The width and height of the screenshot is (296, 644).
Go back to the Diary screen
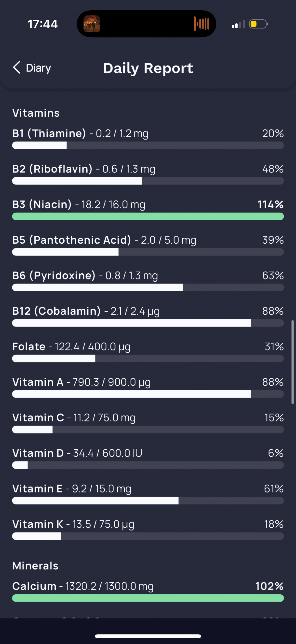pos(32,68)
